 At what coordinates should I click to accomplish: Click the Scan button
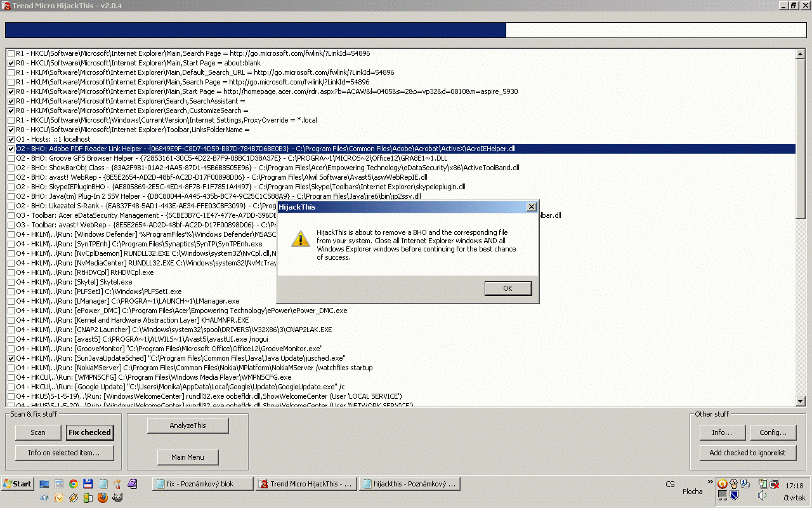click(x=38, y=432)
